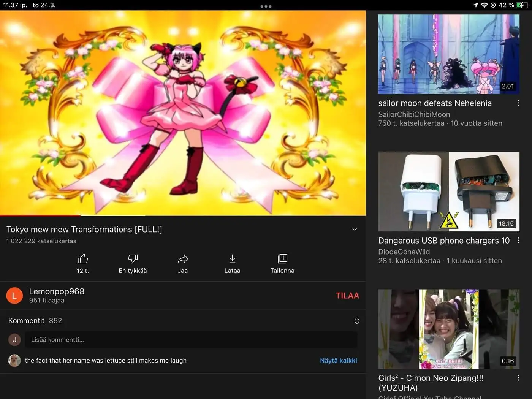Tap the battery indicator in status bar

[x=522, y=5]
